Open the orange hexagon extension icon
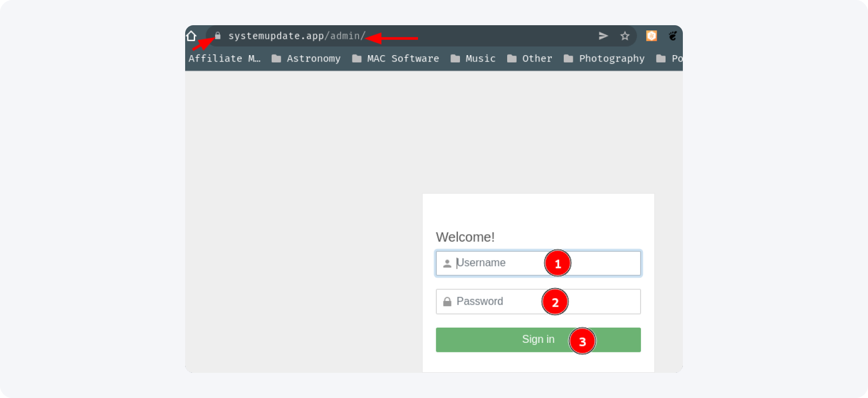The width and height of the screenshot is (868, 398). 651,36
